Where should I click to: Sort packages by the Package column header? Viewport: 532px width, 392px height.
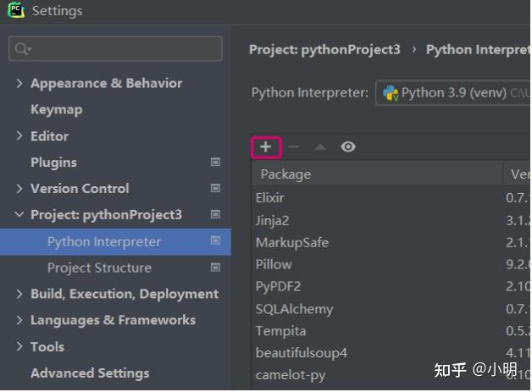click(285, 174)
